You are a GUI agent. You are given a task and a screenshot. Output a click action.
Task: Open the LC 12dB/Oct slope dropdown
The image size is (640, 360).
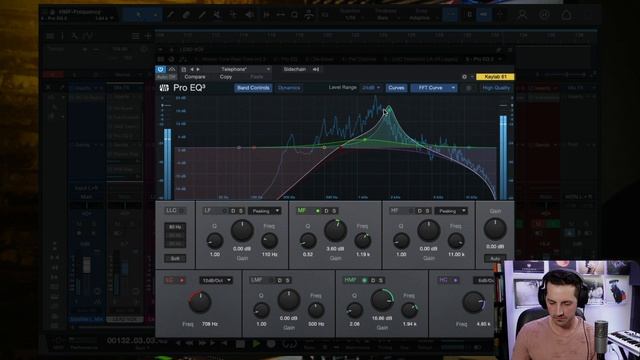[x=216, y=280]
